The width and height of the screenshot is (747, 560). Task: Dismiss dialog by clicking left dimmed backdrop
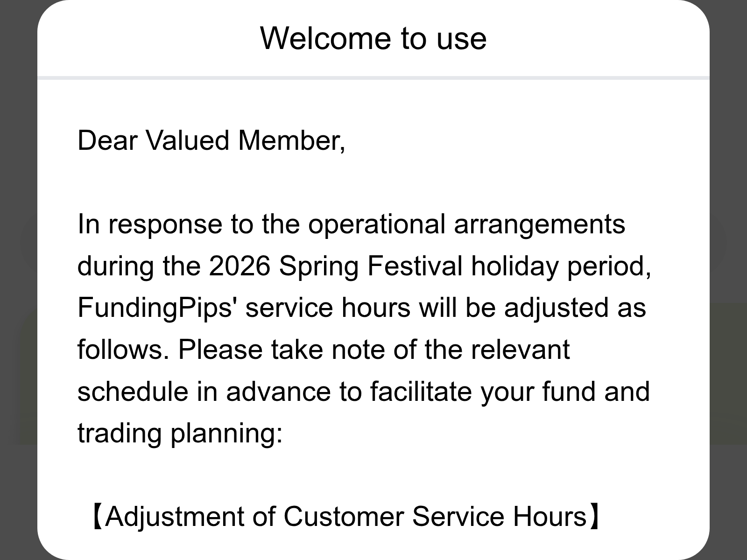tap(18, 280)
